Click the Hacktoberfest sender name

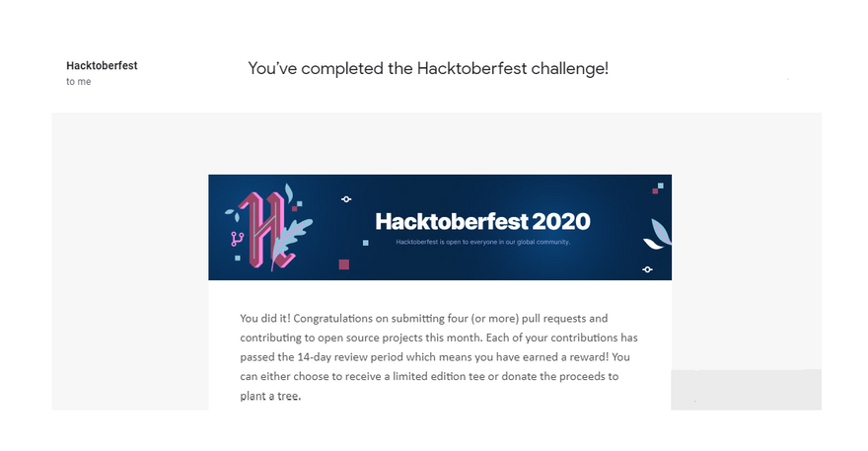(x=102, y=66)
